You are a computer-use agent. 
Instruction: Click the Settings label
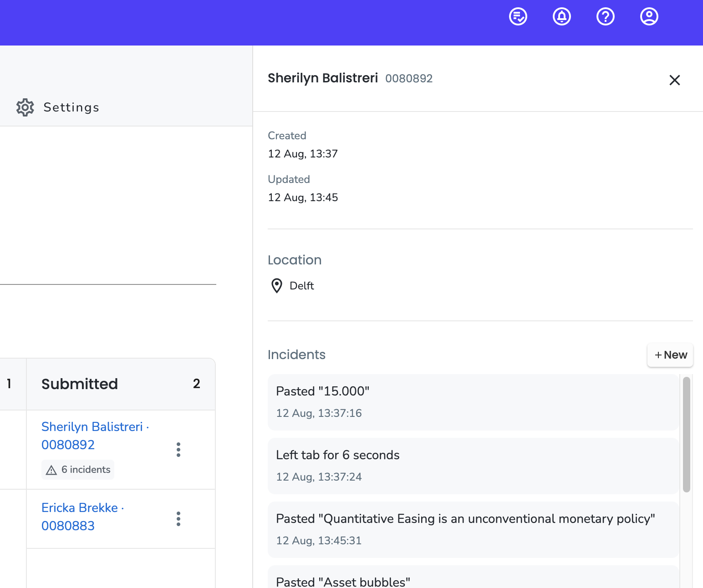tap(71, 107)
